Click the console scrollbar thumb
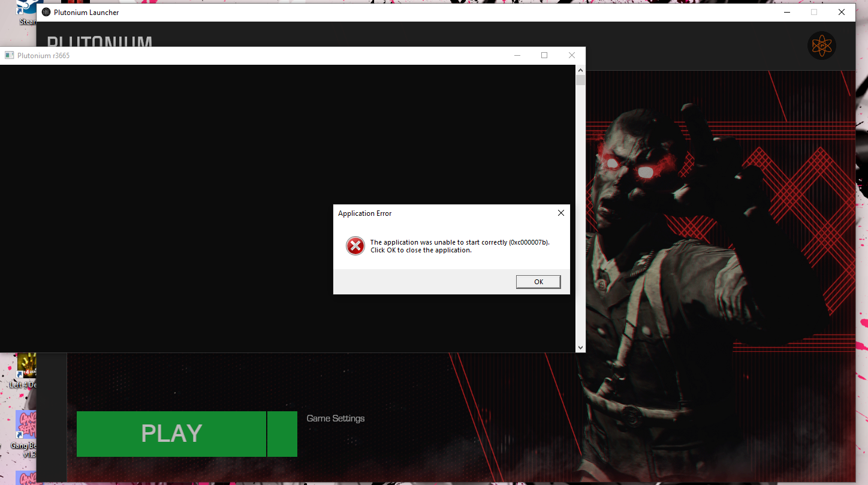The height and width of the screenshot is (485, 868). 580,81
